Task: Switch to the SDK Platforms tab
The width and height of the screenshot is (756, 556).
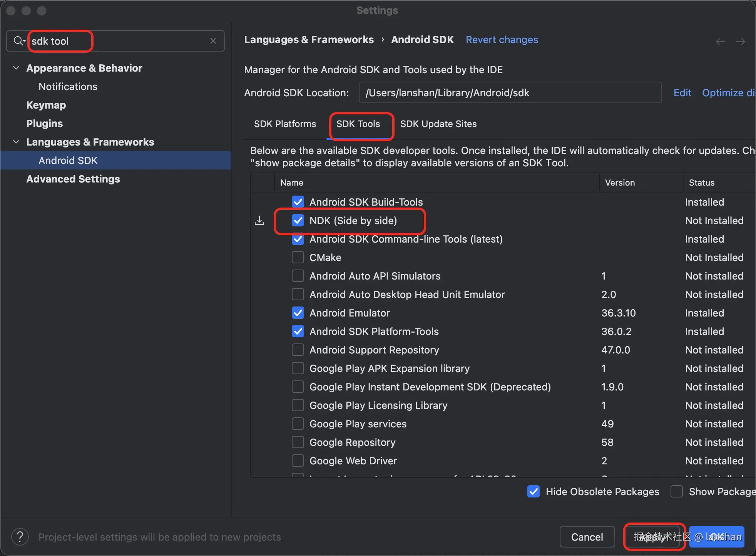Action: 285,124
